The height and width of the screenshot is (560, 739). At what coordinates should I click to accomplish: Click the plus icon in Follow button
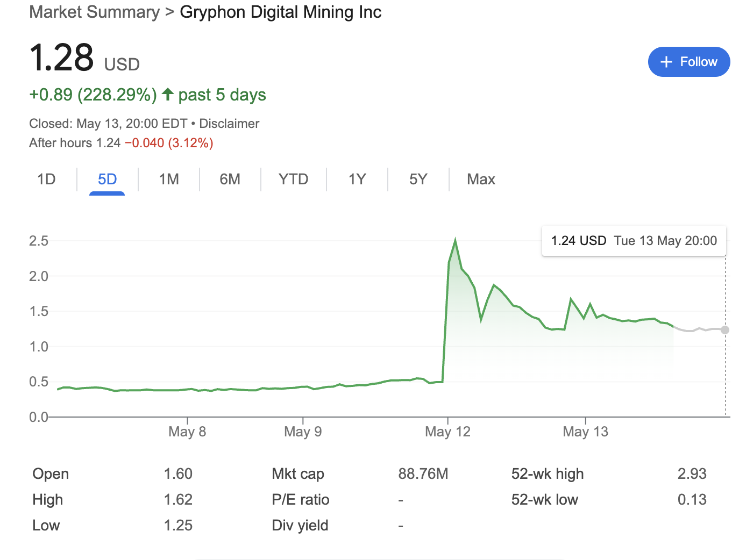point(666,62)
